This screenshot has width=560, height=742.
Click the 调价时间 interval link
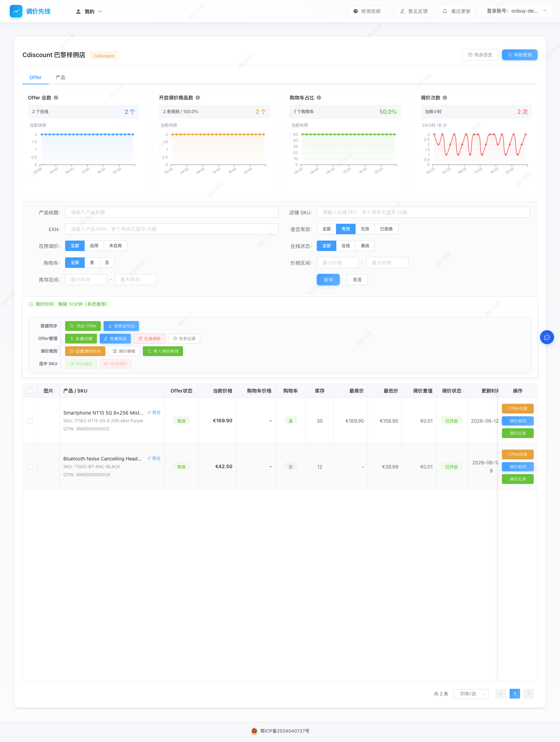coord(71,304)
